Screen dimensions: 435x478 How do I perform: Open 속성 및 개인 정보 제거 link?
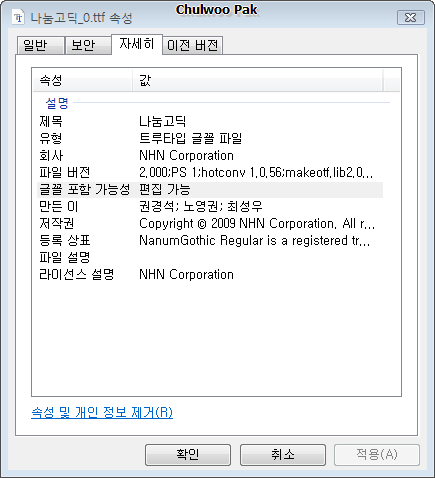point(102,413)
